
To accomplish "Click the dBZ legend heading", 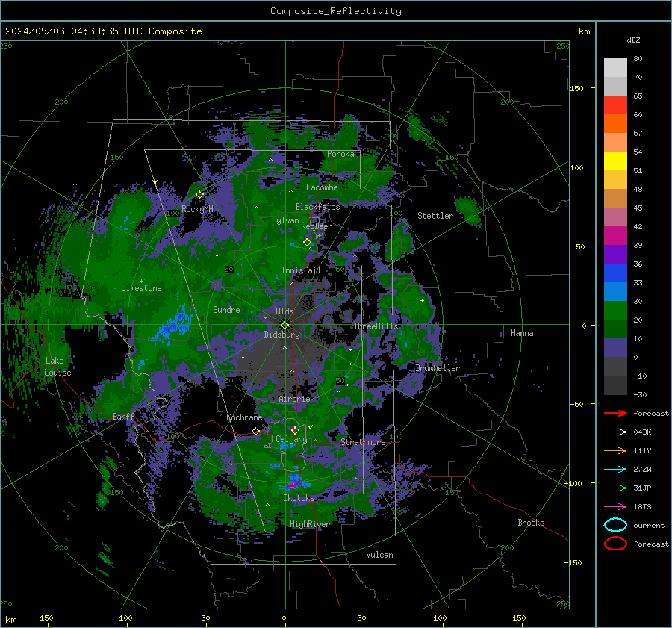I will click(x=633, y=40).
